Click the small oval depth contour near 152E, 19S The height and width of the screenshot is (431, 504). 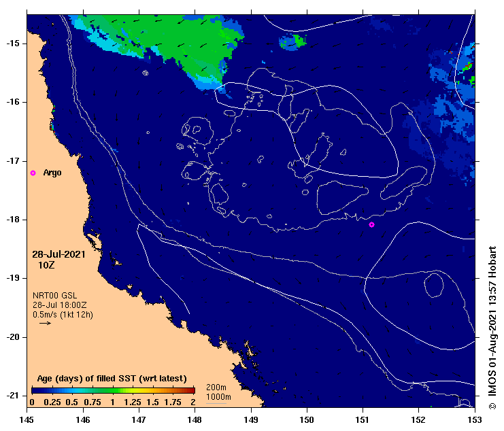(x=434, y=286)
